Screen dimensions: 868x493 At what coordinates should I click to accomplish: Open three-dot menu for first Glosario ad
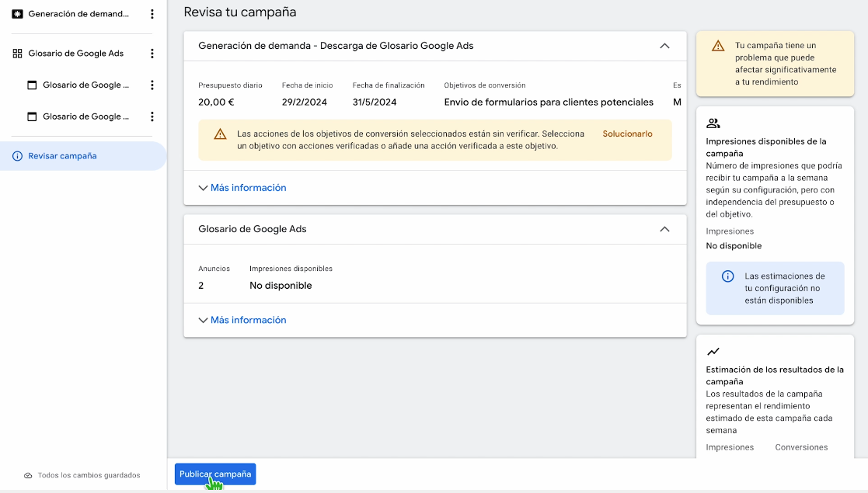152,85
